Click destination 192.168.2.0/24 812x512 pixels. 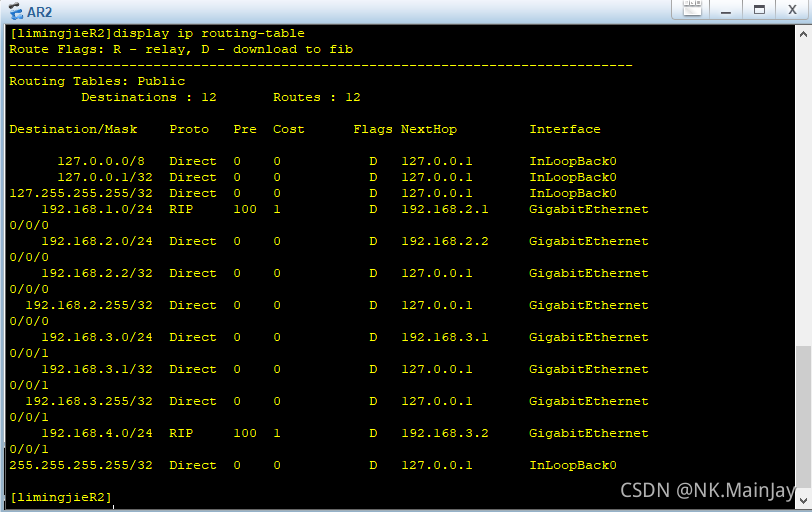[97, 241]
